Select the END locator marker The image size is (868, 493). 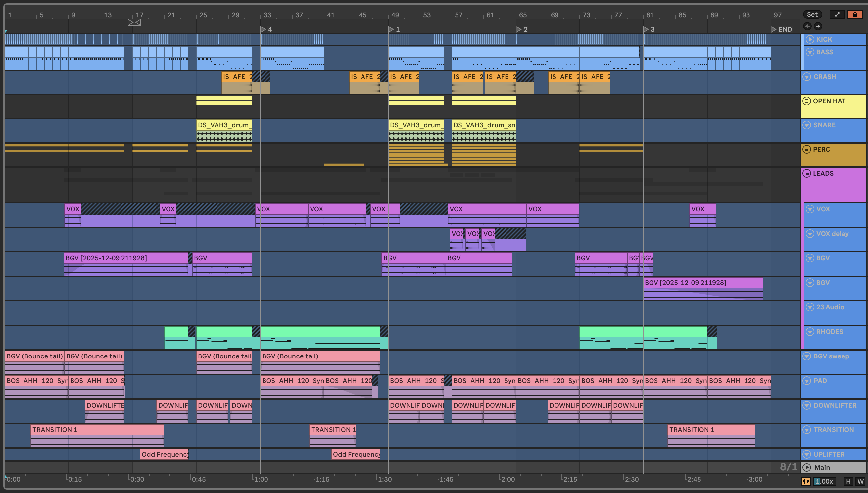(773, 29)
